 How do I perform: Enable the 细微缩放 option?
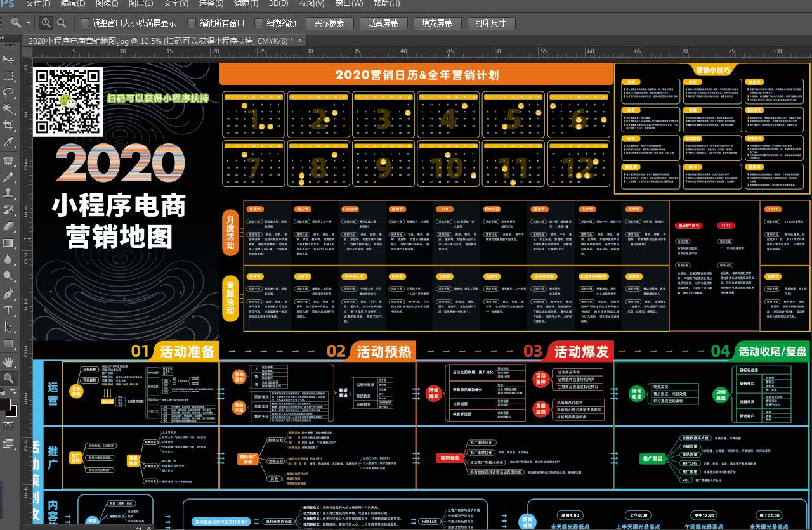coord(259,23)
